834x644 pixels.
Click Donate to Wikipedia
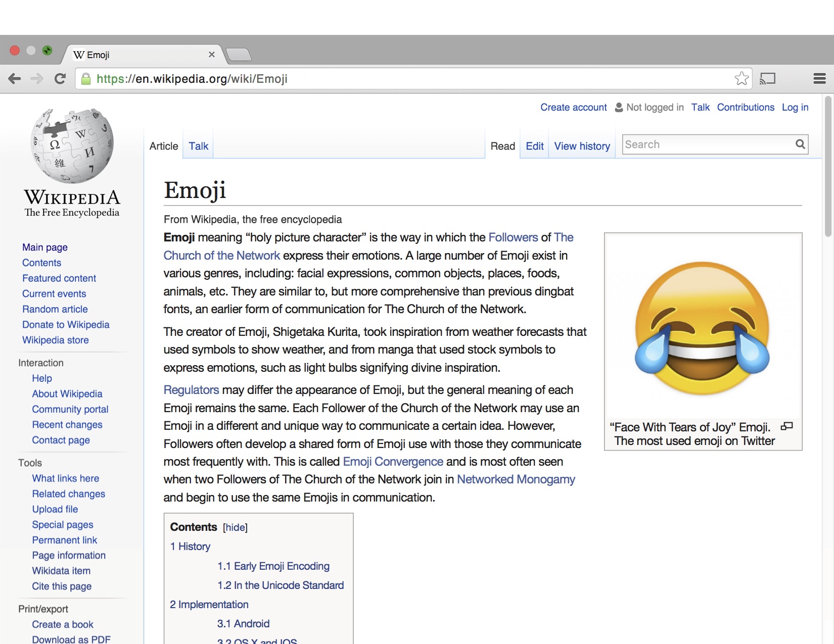(x=66, y=325)
